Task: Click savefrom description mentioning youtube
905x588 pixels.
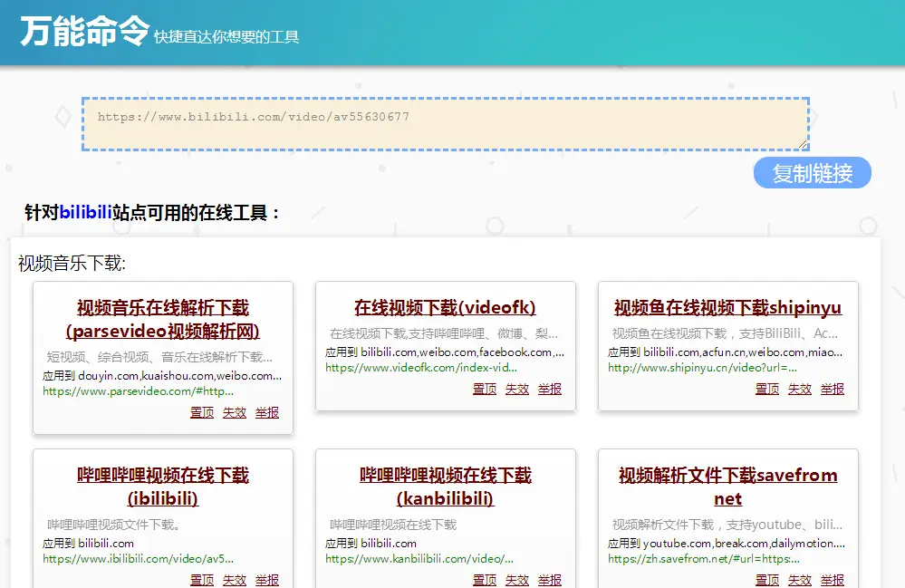Action: tap(727, 525)
